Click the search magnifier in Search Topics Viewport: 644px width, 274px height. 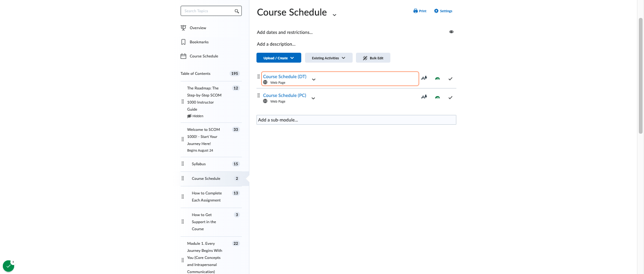(x=237, y=11)
